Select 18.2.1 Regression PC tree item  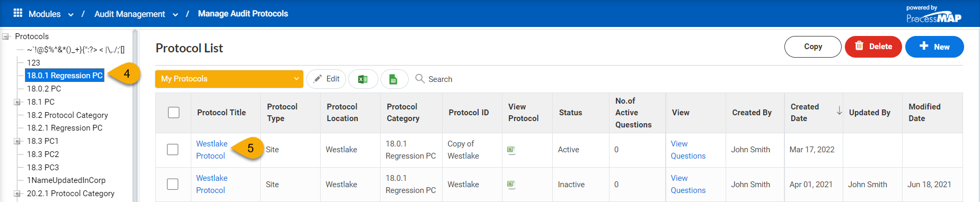(65, 128)
